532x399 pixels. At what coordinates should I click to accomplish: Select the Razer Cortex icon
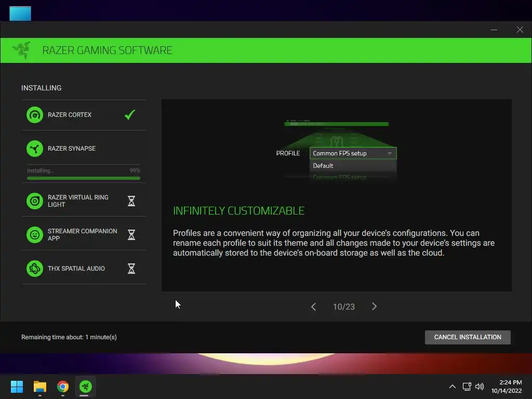[x=35, y=115]
